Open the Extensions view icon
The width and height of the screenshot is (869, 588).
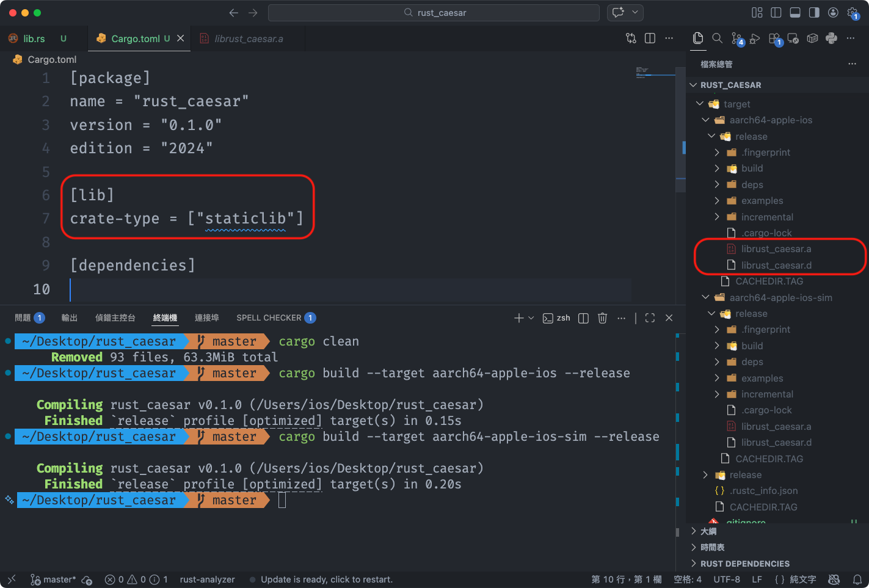pyautogui.click(x=774, y=38)
